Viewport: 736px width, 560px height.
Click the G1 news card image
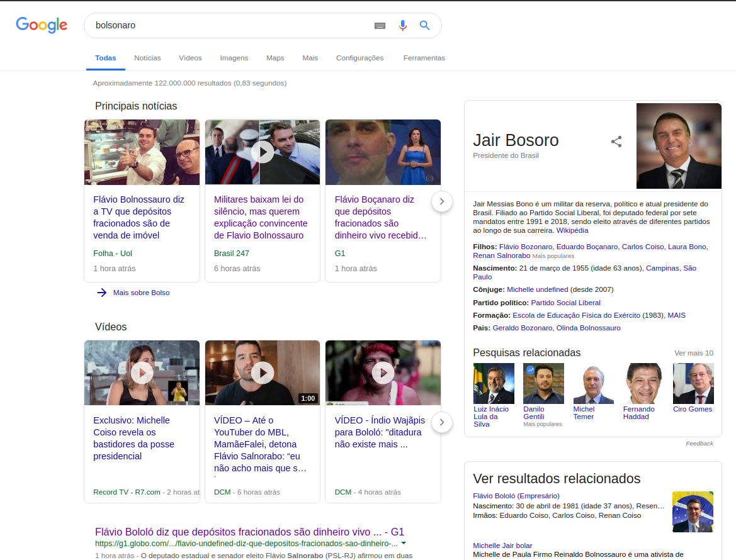click(383, 152)
